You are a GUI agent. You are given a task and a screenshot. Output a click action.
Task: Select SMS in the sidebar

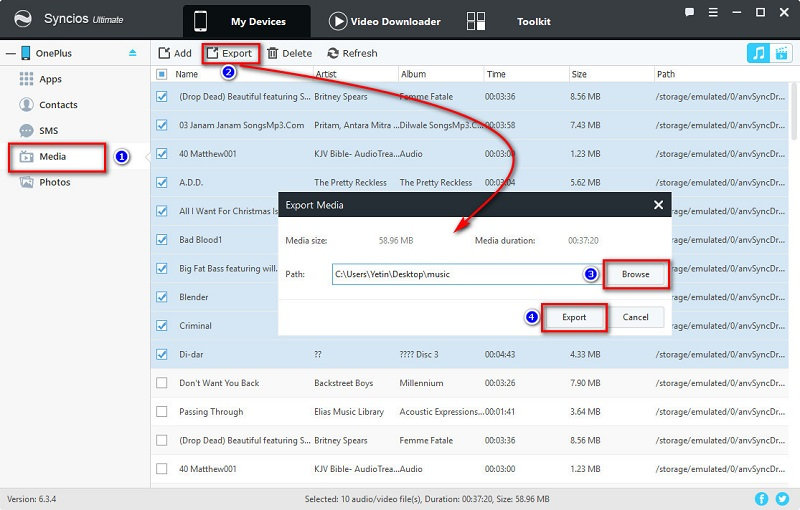tap(48, 131)
